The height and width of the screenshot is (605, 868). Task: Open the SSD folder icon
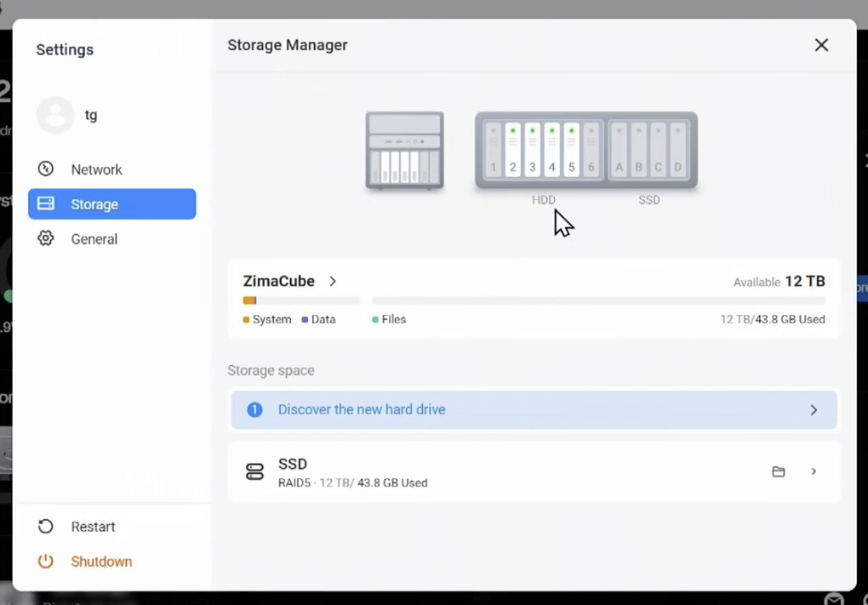coord(778,471)
